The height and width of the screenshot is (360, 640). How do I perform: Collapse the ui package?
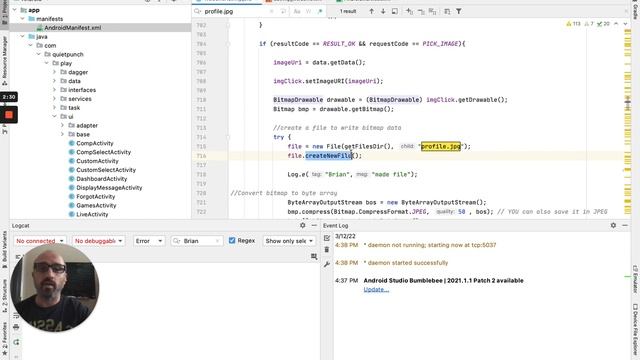point(54,116)
